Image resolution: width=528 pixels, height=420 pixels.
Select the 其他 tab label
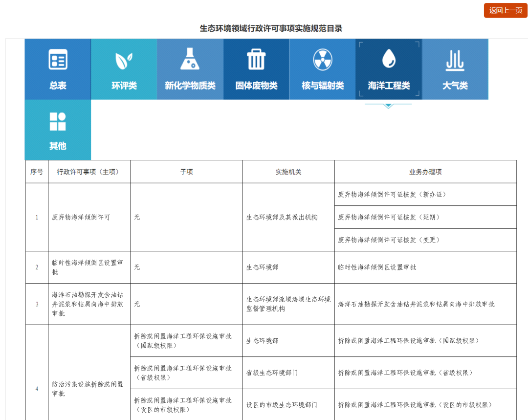(58, 146)
